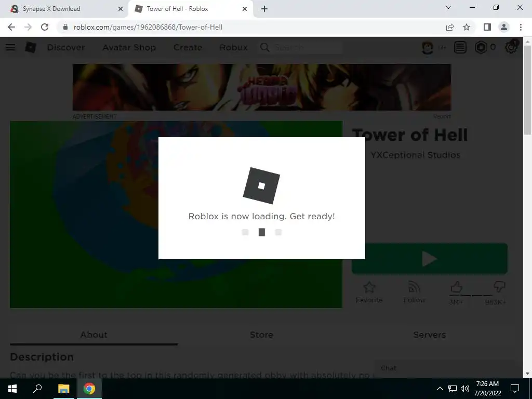Open the Roblox hamburger navigation menu
This screenshot has height=399, width=532.
10,47
